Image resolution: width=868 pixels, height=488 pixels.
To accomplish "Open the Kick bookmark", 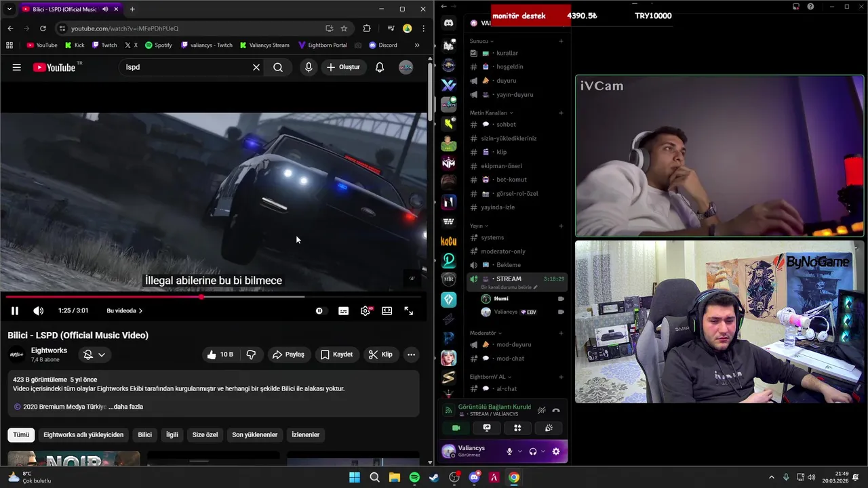I will pos(75,45).
